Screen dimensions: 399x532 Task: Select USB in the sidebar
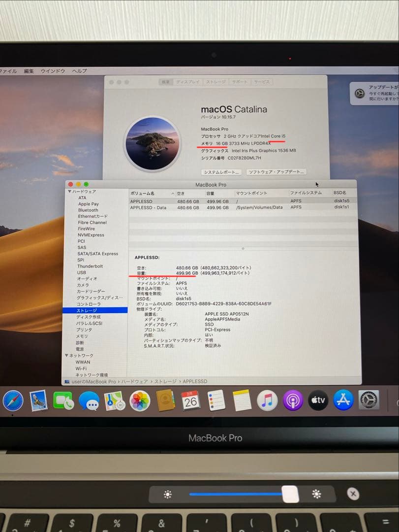click(x=81, y=272)
